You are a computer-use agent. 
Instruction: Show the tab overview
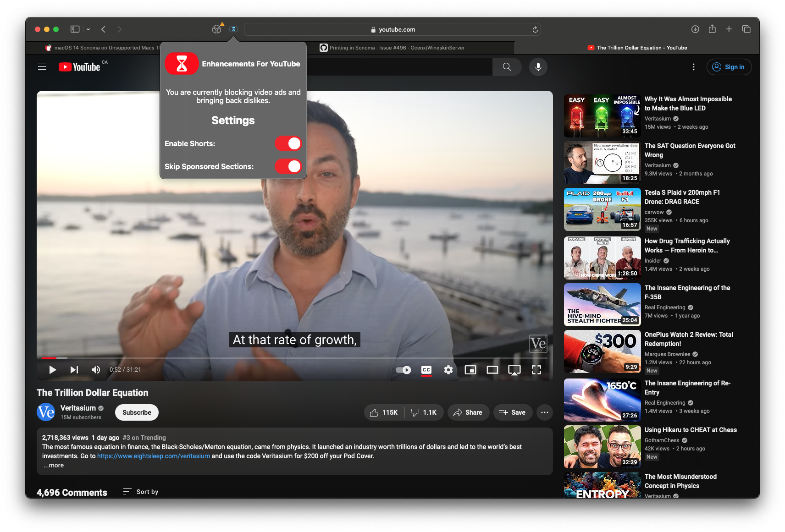(x=746, y=29)
